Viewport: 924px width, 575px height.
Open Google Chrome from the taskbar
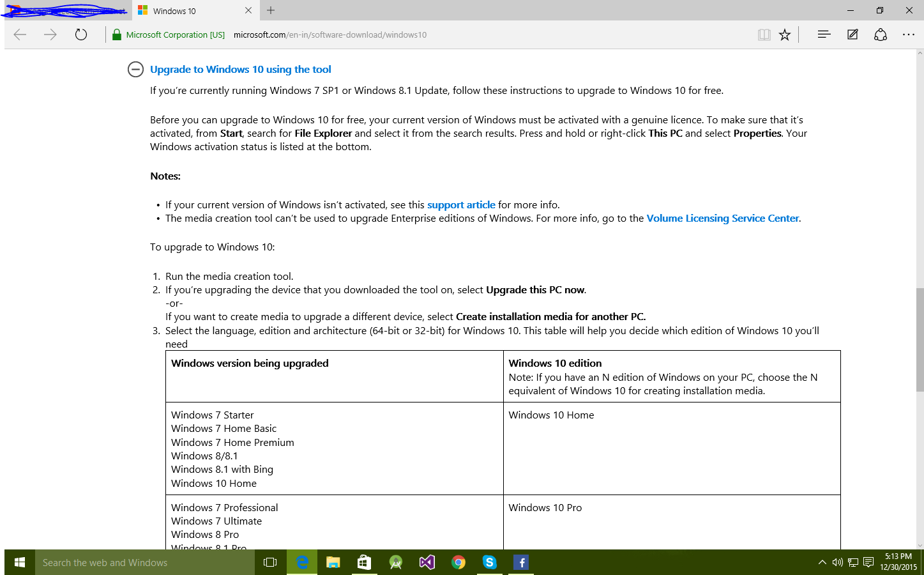pos(458,562)
